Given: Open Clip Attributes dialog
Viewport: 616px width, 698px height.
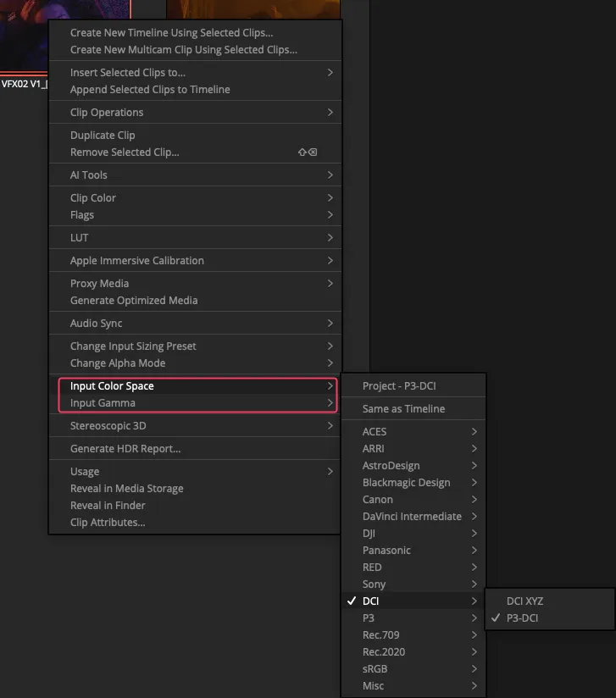Looking at the screenshot, I should coord(108,523).
